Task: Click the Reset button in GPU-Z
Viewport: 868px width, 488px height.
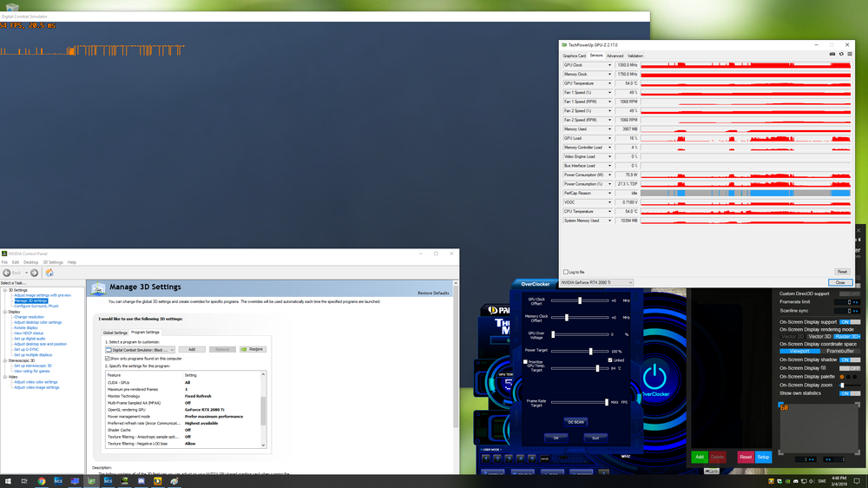Action: click(842, 272)
